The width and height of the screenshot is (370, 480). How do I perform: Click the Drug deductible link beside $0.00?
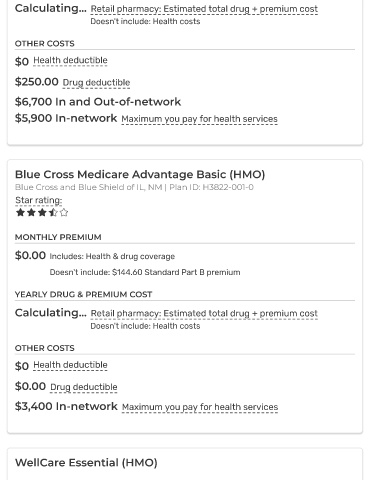tap(84, 387)
